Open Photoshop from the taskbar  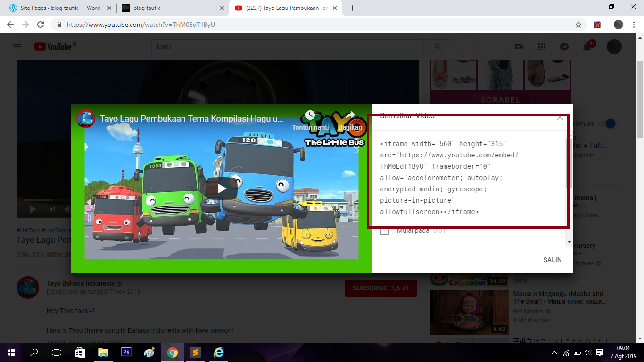point(126,352)
